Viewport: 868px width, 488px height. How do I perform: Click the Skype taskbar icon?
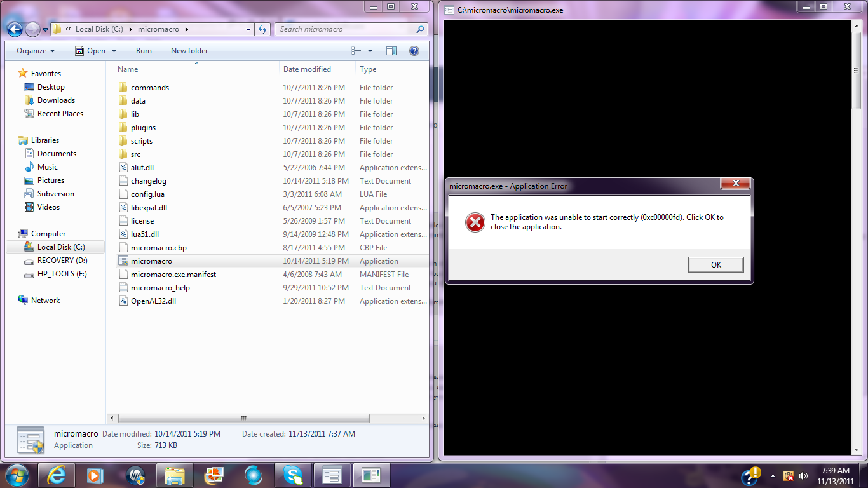click(x=292, y=475)
